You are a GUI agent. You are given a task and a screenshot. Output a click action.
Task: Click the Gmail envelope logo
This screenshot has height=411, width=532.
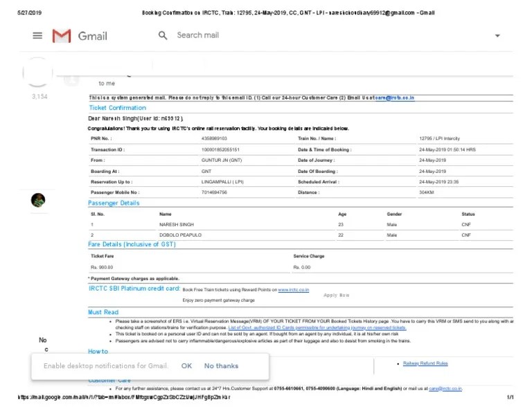[62, 36]
